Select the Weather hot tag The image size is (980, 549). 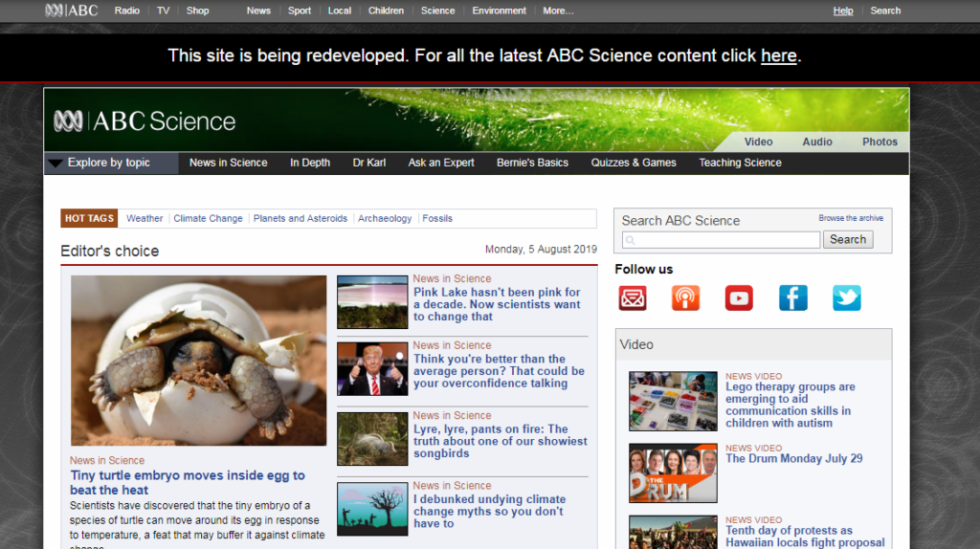click(x=145, y=219)
